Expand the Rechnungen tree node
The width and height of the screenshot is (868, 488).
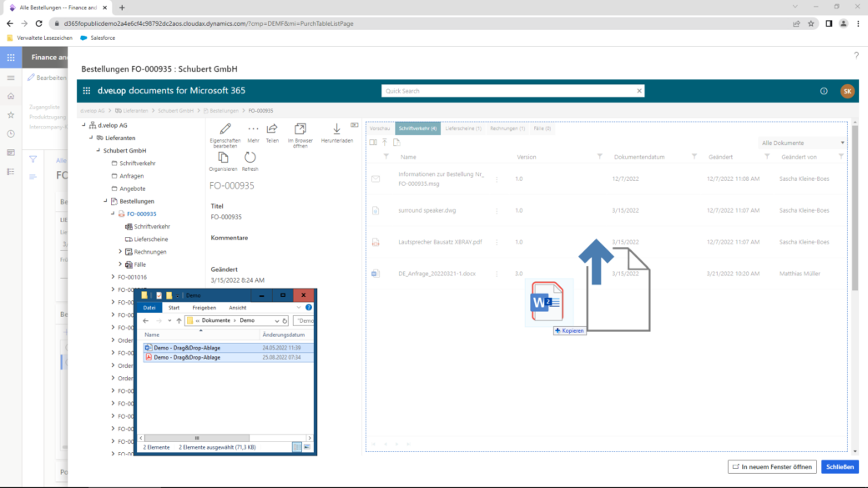point(120,252)
